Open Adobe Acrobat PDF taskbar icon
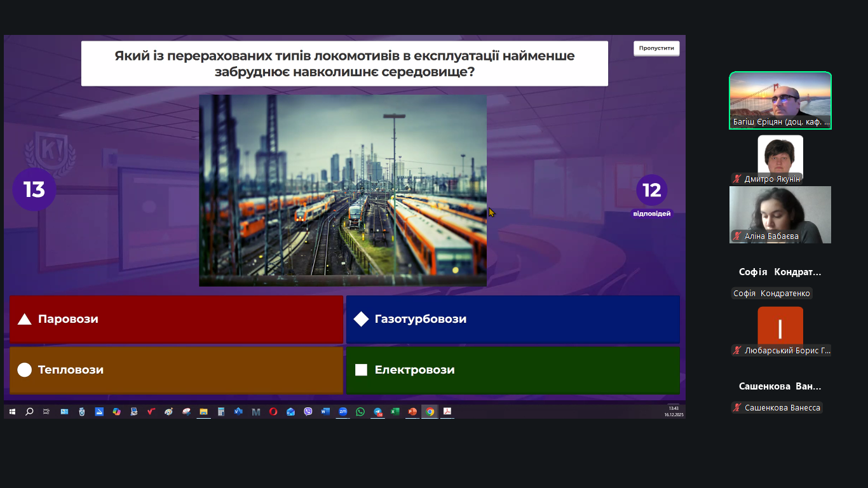 447,412
